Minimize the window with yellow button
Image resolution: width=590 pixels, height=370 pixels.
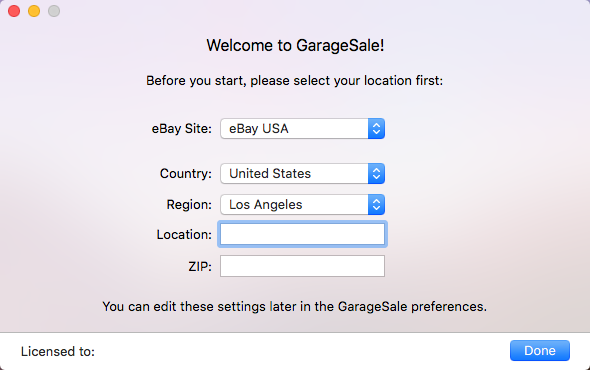click(x=34, y=11)
